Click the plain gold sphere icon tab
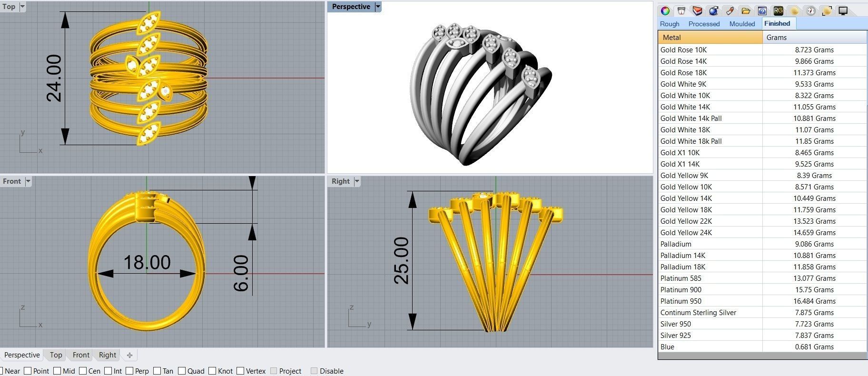 tap(794, 10)
